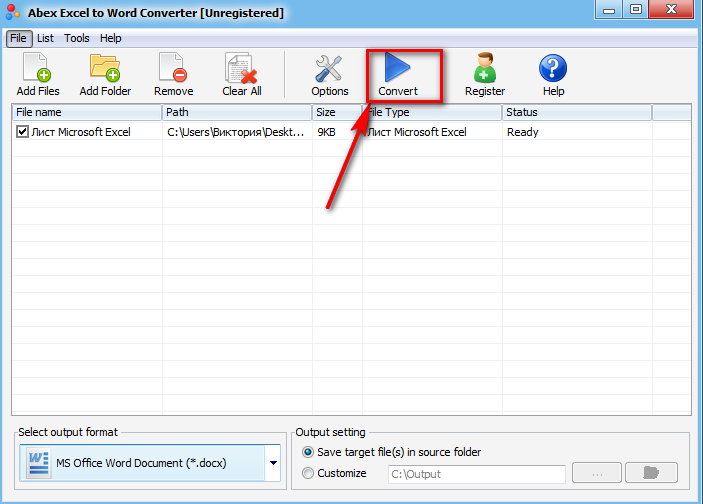Screen dimensions: 703x504
Task: Start conversion with the Convert button
Action: (398, 74)
